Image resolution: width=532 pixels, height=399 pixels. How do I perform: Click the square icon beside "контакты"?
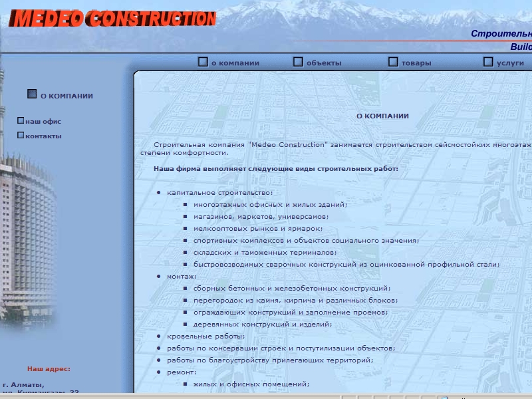pos(21,135)
